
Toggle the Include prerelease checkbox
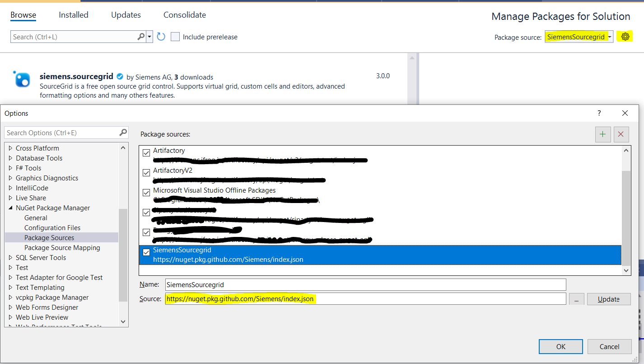point(175,37)
